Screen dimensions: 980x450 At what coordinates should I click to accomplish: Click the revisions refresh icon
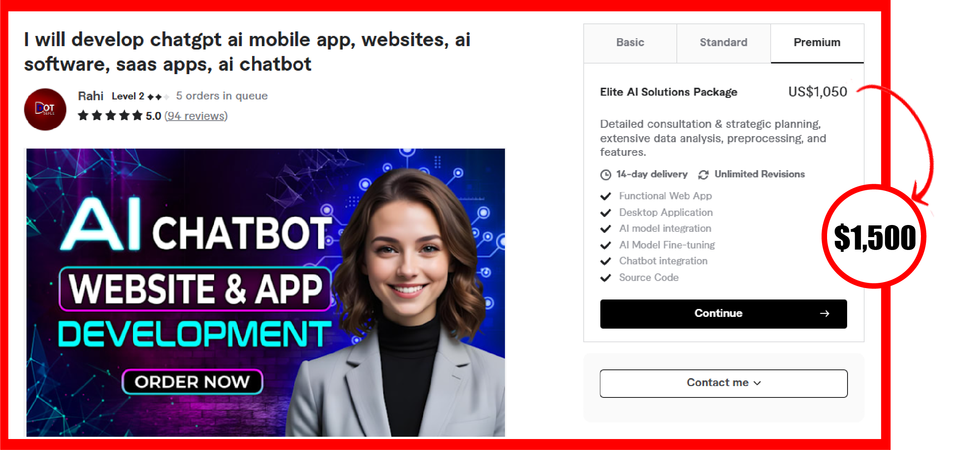(703, 174)
